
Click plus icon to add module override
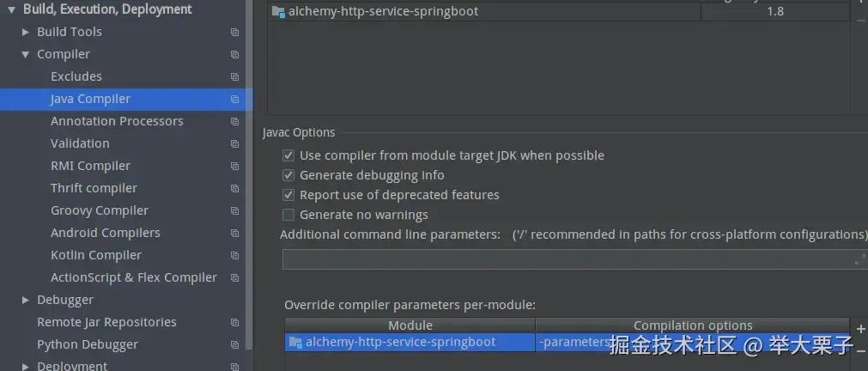click(x=861, y=330)
